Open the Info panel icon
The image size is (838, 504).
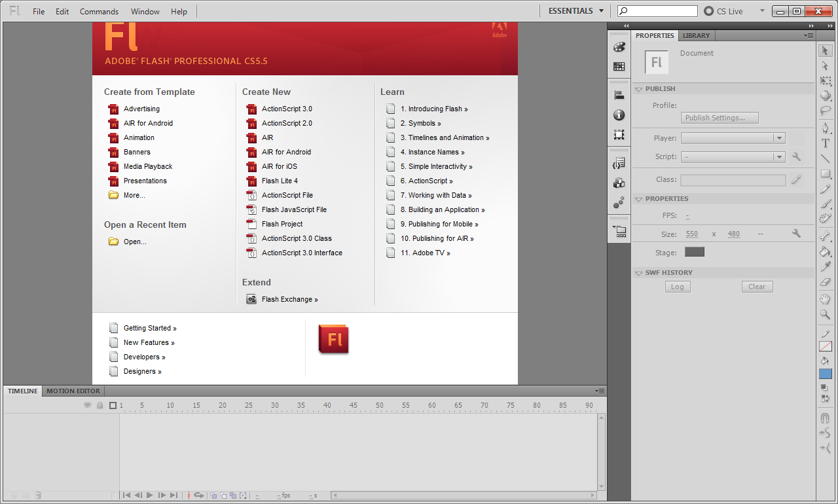(x=619, y=115)
